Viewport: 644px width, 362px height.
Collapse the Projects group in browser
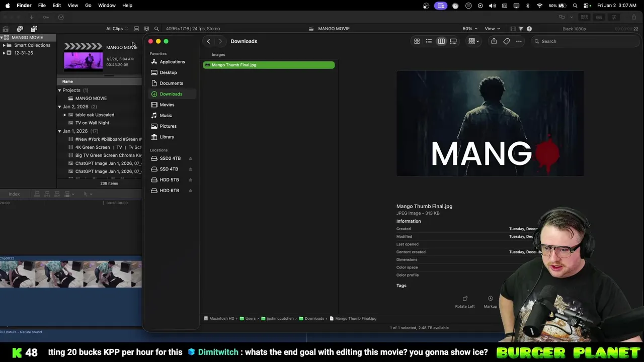(59, 90)
